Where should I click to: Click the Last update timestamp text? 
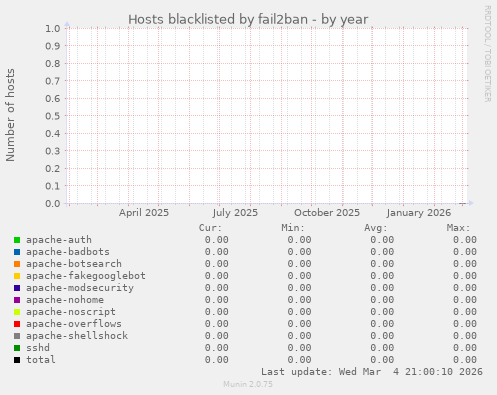coord(372,372)
